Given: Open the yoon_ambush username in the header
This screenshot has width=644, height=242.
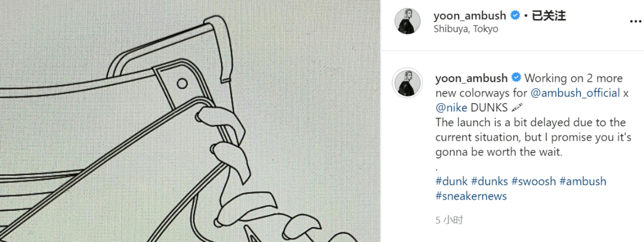Looking at the screenshot, I should click(x=470, y=16).
